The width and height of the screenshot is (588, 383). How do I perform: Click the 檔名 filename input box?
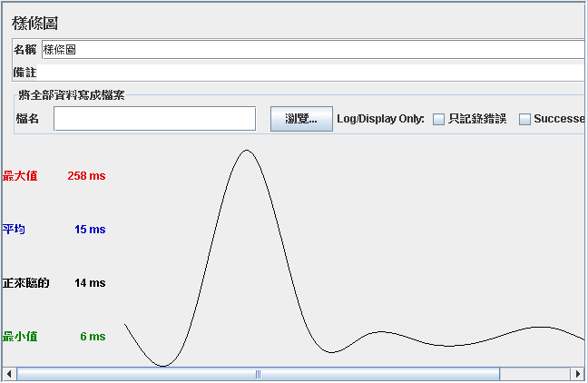click(x=155, y=119)
